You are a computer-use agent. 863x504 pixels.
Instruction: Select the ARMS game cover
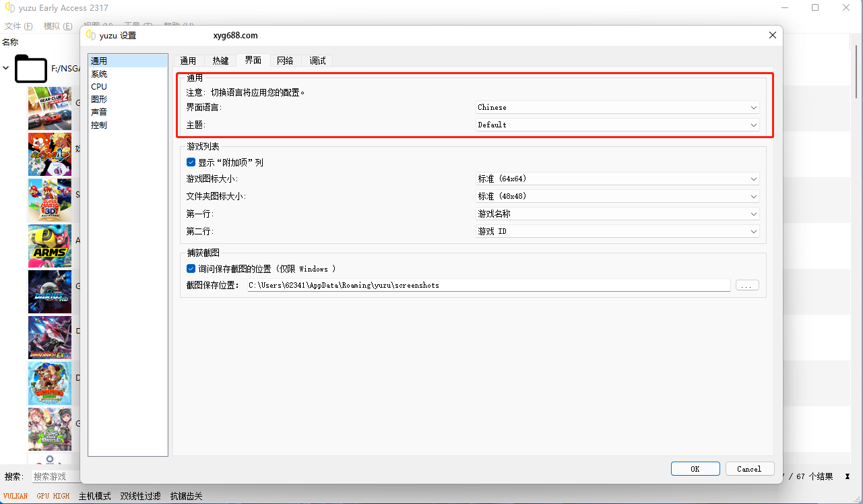(49, 246)
